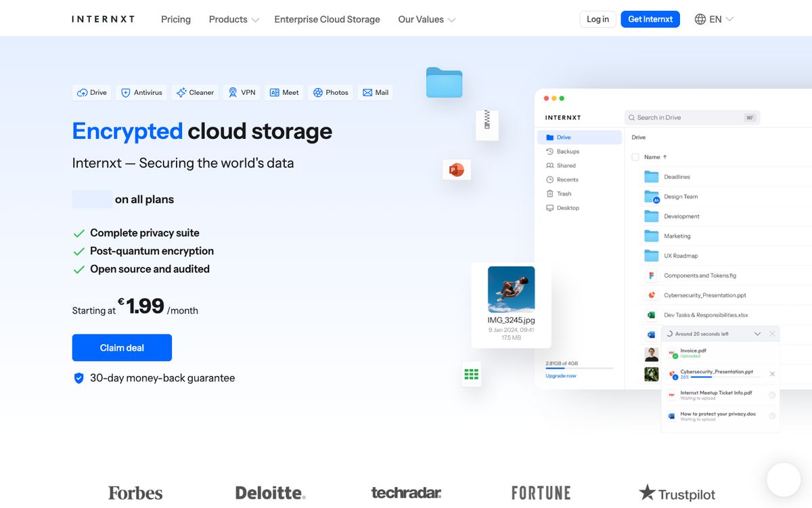
Task: Click the floating PowerPoint icon
Action: tap(457, 169)
